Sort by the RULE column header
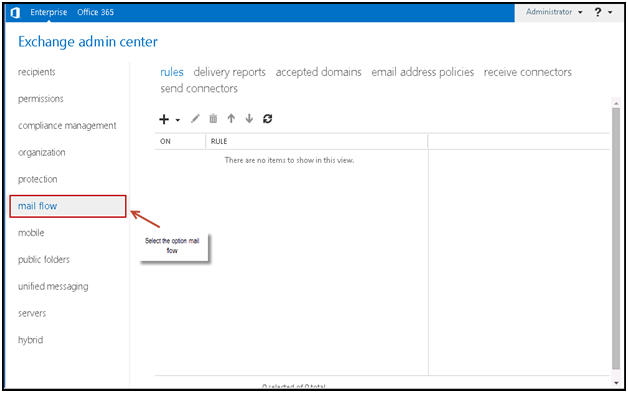Image resolution: width=628 pixels, height=393 pixels. (x=219, y=141)
